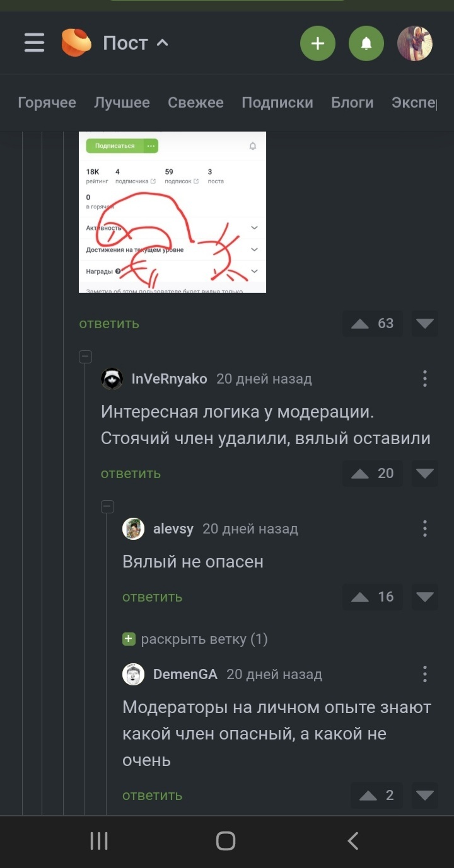Tap the Android back navigation button
Image resolution: width=454 pixels, height=868 pixels.
(353, 841)
